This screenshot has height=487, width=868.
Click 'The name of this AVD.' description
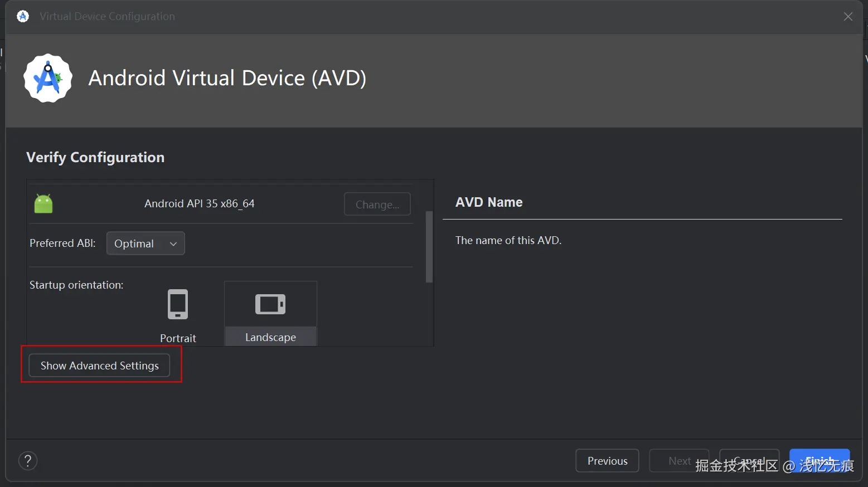coord(508,240)
